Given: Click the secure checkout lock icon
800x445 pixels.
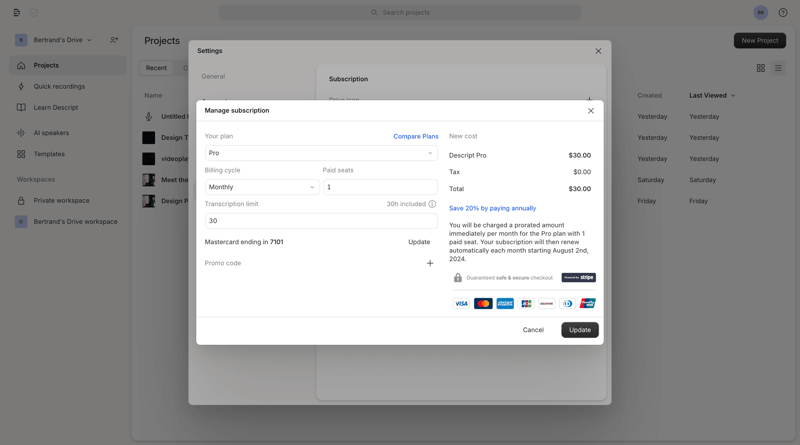Looking at the screenshot, I should click(458, 278).
